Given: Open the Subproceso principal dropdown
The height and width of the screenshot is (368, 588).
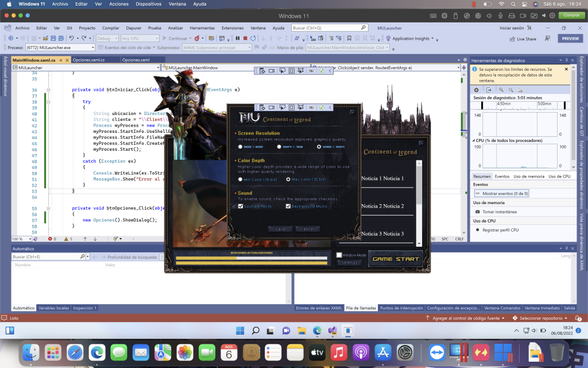Looking at the screenshot, I should pos(216,48).
